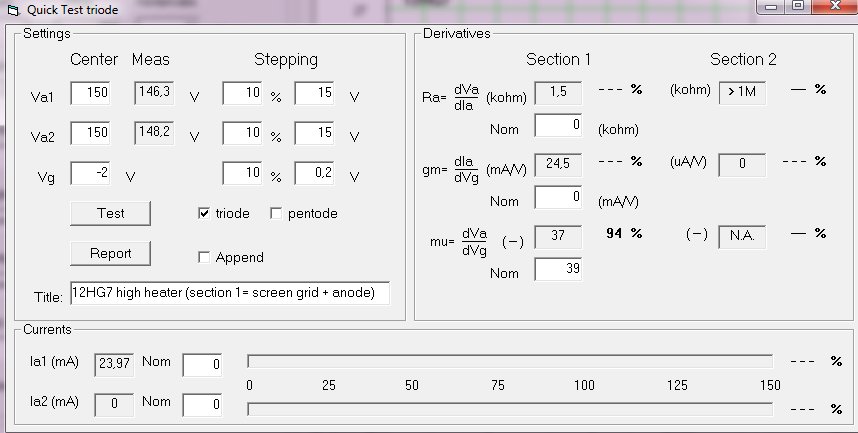The height and width of the screenshot is (433, 858).
Task: Click the Test button
Action: (111, 213)
